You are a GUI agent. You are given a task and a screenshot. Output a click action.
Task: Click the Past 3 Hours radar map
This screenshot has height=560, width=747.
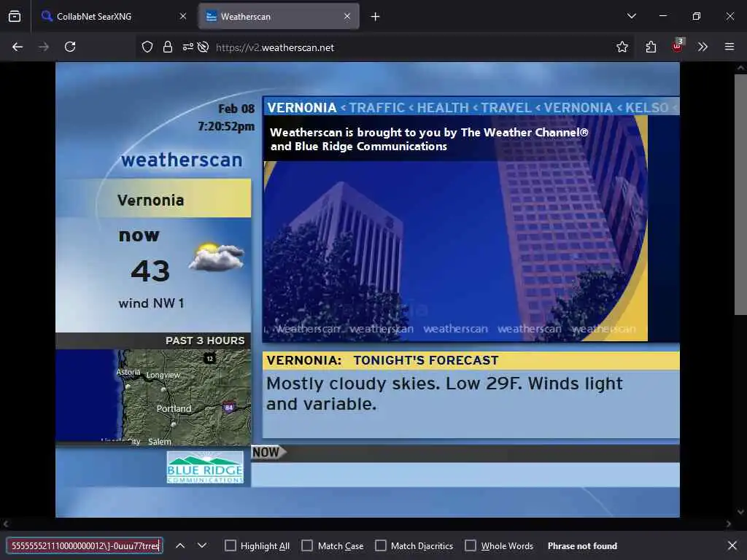point(153,397)
